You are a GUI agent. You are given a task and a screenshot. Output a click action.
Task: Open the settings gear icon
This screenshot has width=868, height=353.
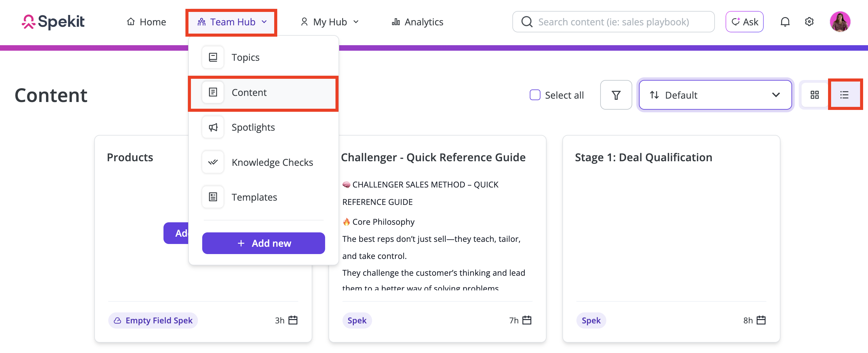(x=809, y=22)
